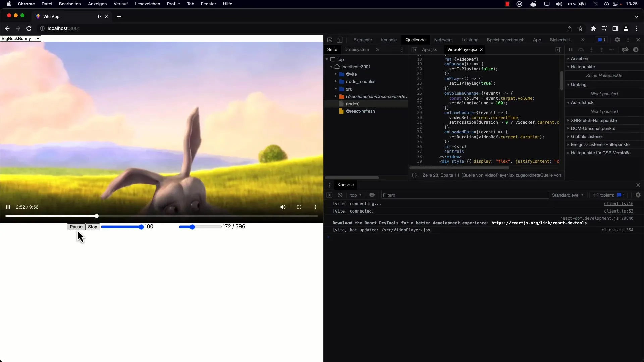Click the Pause button below video
Screen dimensions: 644x362
click(76, 227)
